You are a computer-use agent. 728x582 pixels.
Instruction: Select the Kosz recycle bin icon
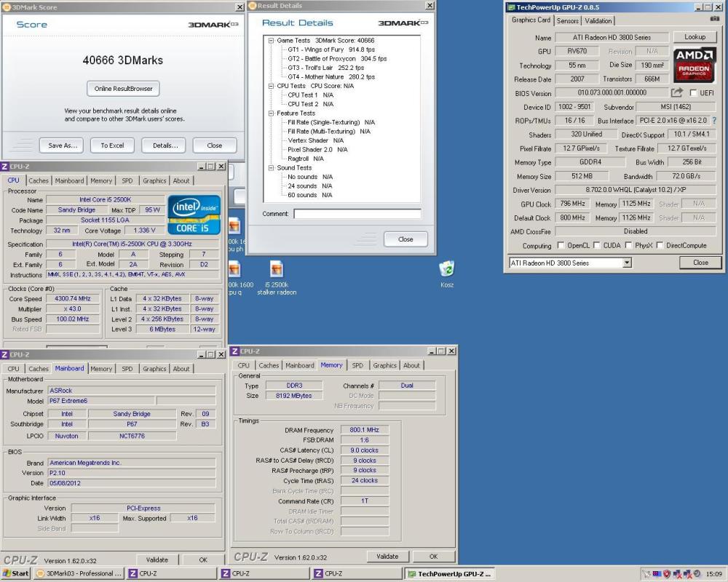[x=447, y=274]
